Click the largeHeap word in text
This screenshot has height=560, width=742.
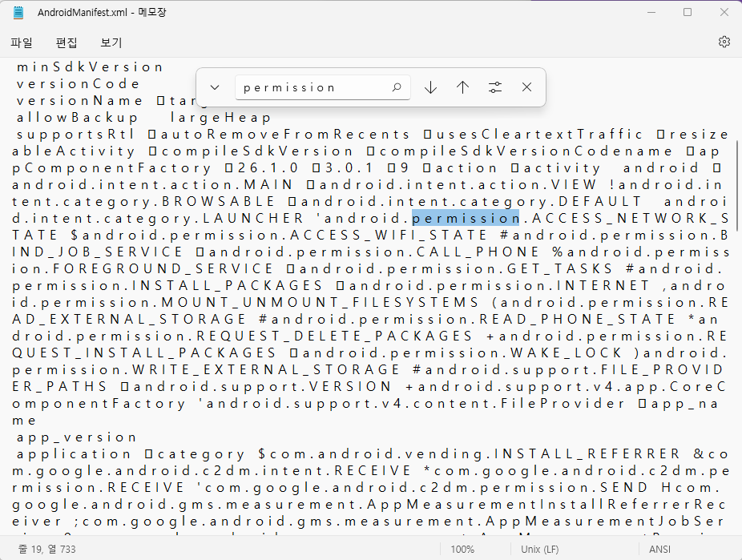(x=220, y=117)
